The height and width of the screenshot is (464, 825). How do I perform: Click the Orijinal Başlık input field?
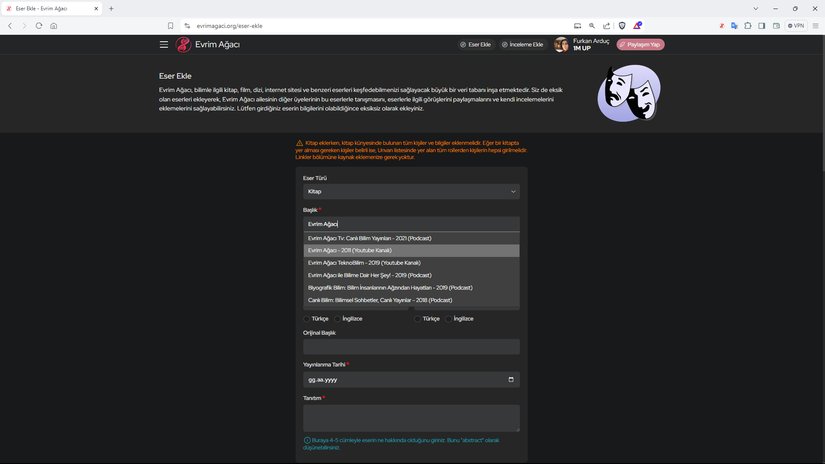(411, 347)
